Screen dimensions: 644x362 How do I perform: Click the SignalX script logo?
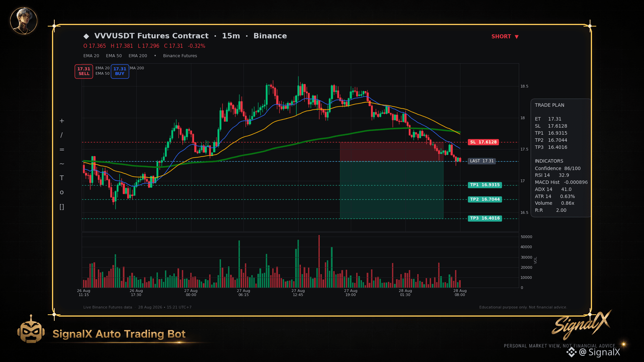582,324
